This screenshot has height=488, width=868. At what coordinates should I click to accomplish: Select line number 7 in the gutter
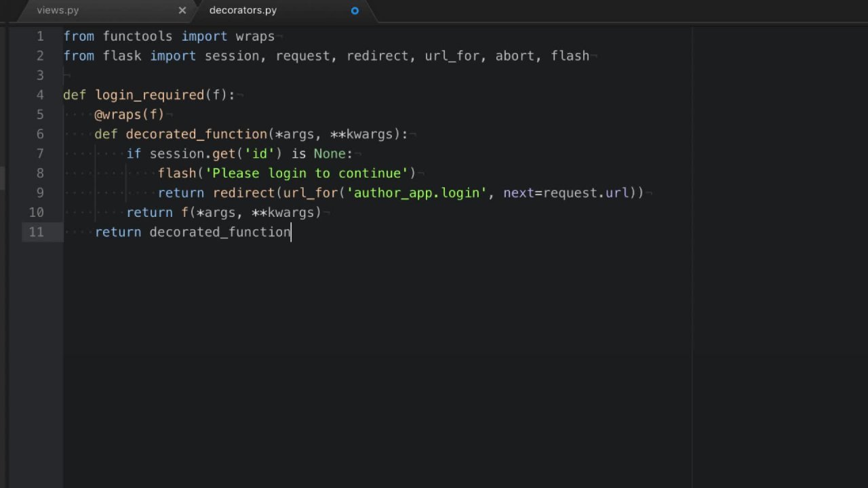pyautogui.click(x=39, y=154)
